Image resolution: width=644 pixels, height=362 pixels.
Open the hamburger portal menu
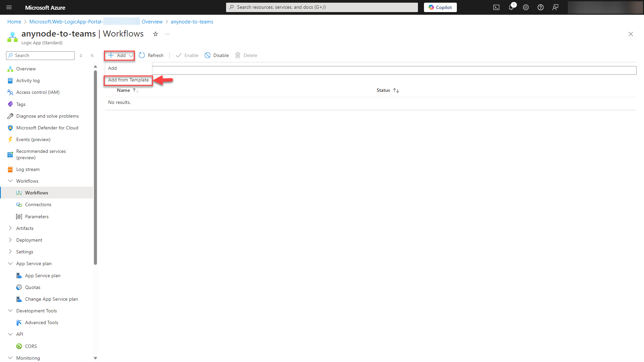[9, 7]
